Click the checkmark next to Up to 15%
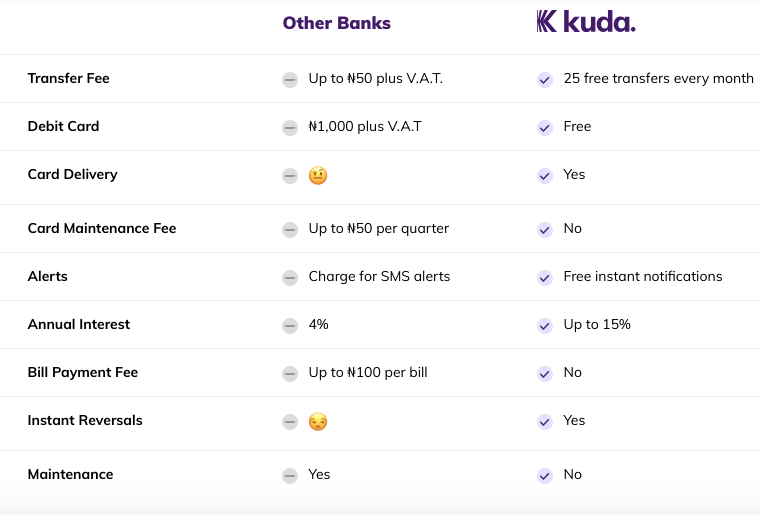This screenshot has height=515, width=760. point(545,326)
